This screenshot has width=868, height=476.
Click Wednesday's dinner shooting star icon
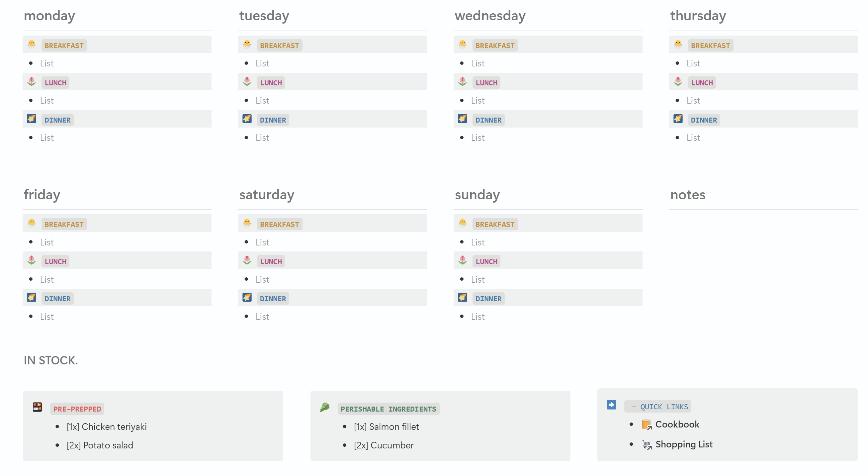tap(462, 119)
